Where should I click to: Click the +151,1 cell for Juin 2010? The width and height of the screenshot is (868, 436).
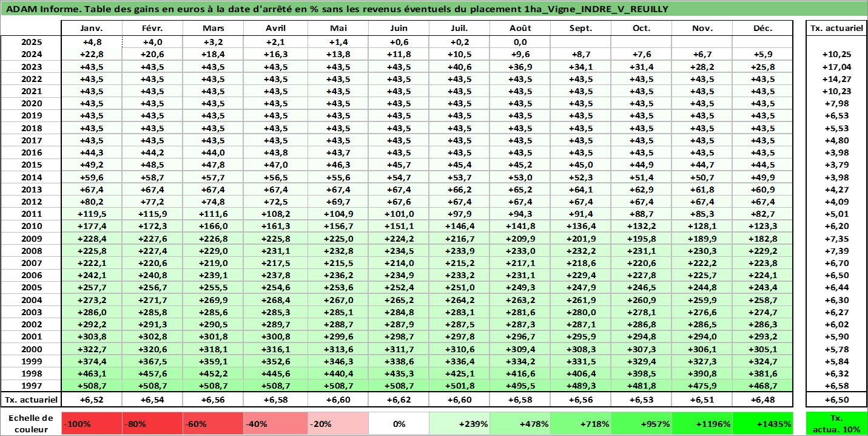click(x=399, y=227)
